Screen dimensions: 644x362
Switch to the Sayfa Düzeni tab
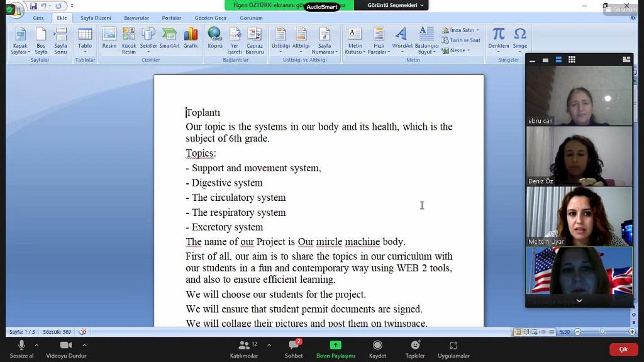click(96, 18)
